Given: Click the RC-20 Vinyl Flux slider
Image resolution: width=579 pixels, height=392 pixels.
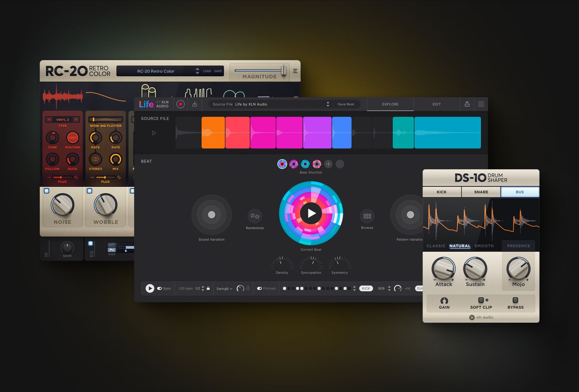Looking at the screenshot, I should [x=62, y=177].
